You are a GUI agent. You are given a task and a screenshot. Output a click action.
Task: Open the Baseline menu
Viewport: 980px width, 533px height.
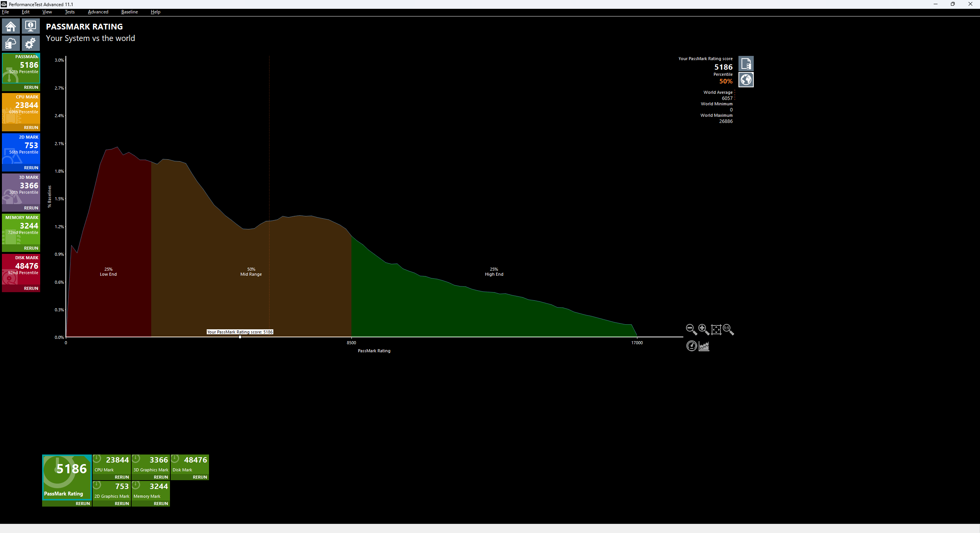point(129,12)
